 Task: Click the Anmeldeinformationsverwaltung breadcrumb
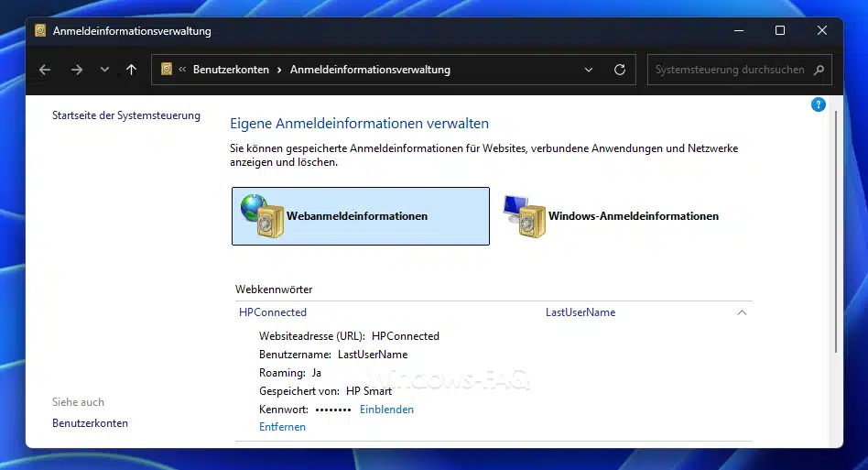click(370, 70)
